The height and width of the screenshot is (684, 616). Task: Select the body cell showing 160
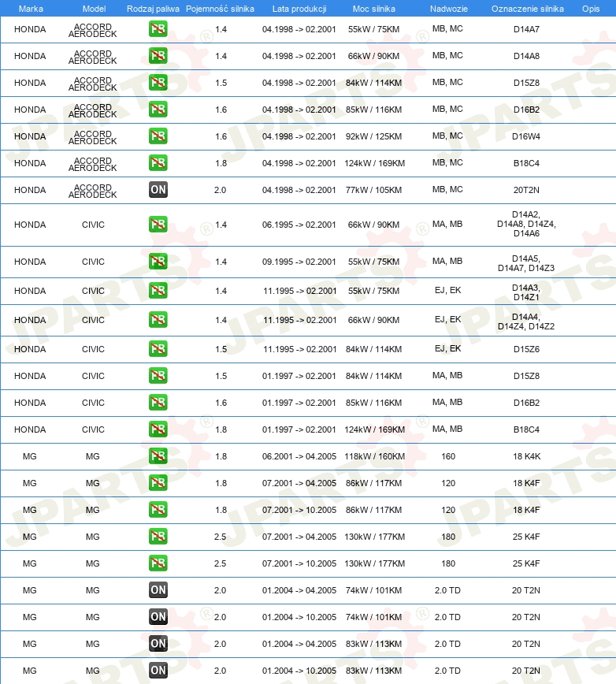[x=448, y=457]
